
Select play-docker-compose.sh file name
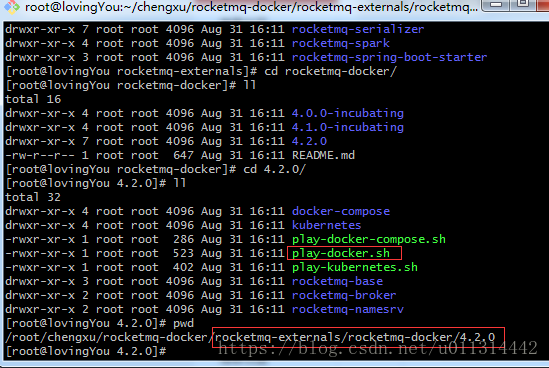(x=369, y=239)
